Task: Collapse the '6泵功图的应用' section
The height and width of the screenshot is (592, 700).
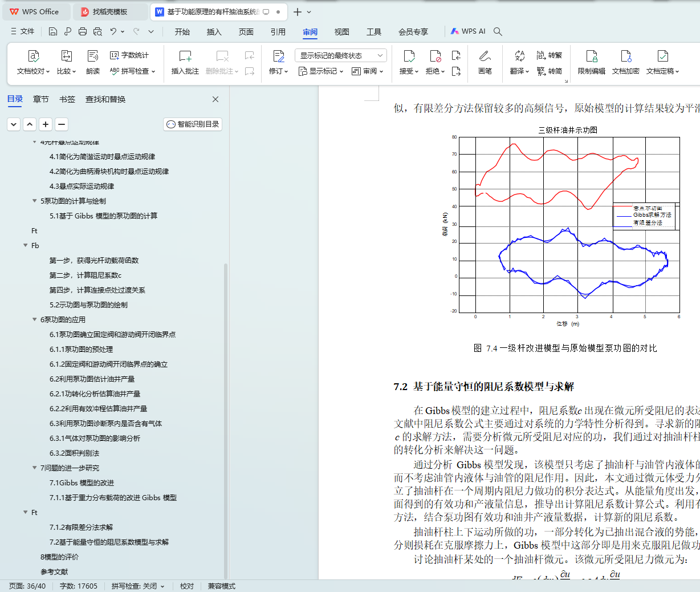Action: click(35, 319)
